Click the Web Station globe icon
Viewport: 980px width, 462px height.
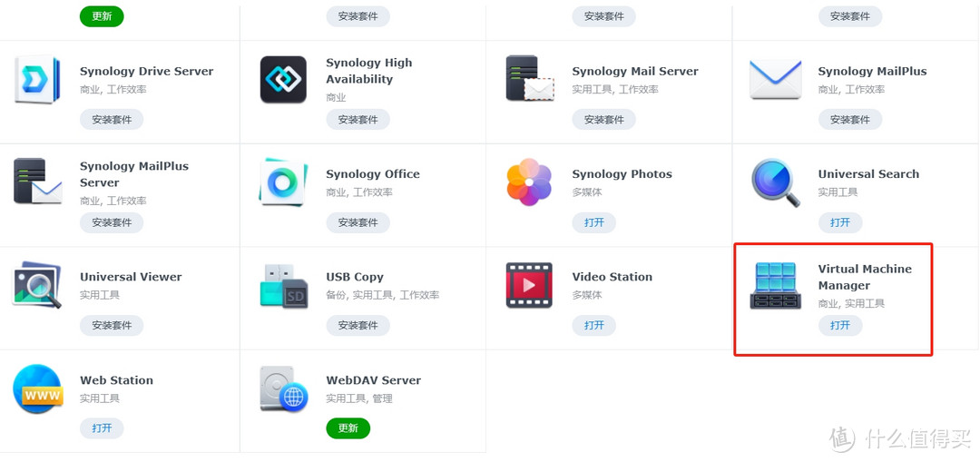coord(37,388)
